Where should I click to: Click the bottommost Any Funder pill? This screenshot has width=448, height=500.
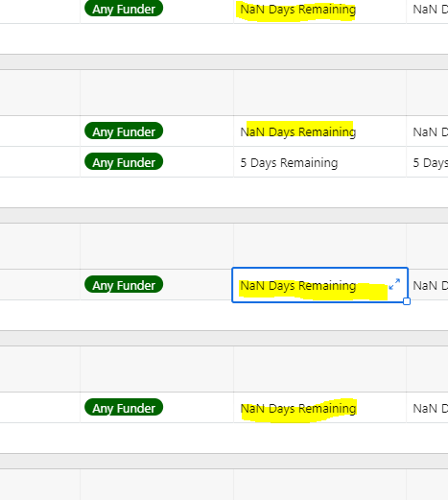124,408
